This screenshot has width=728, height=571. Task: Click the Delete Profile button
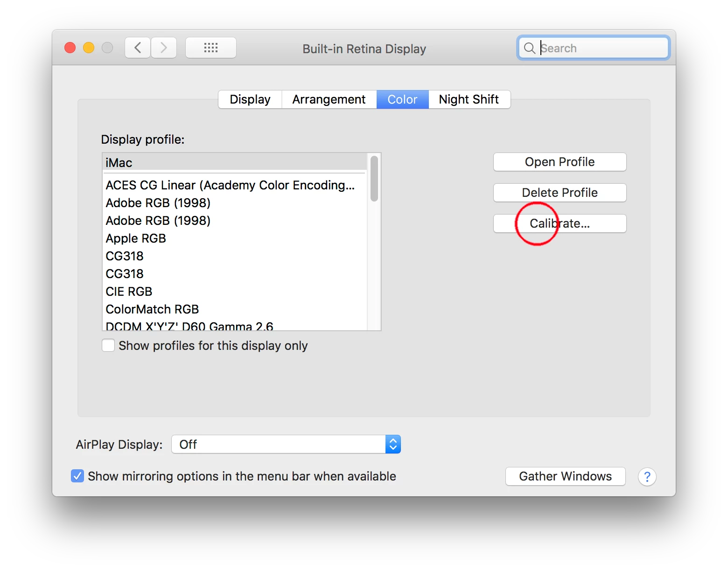(x=560, y=193)
